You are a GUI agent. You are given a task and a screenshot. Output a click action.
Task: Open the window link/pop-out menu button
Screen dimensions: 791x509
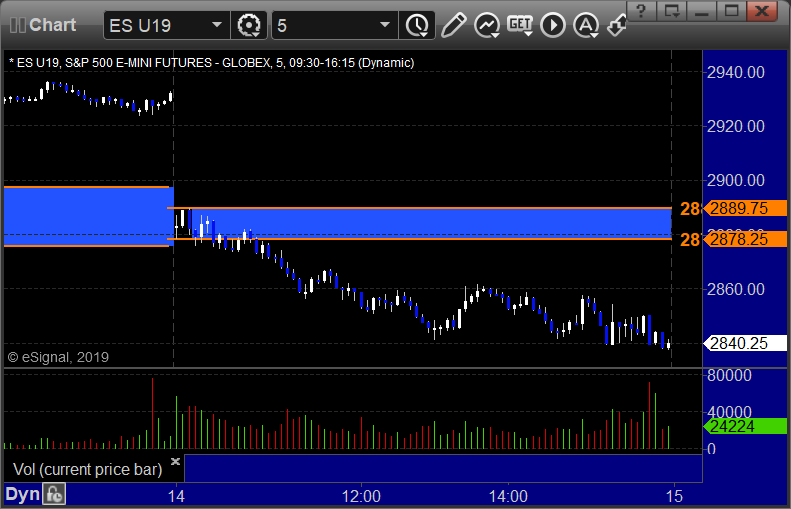coord(671,10)
